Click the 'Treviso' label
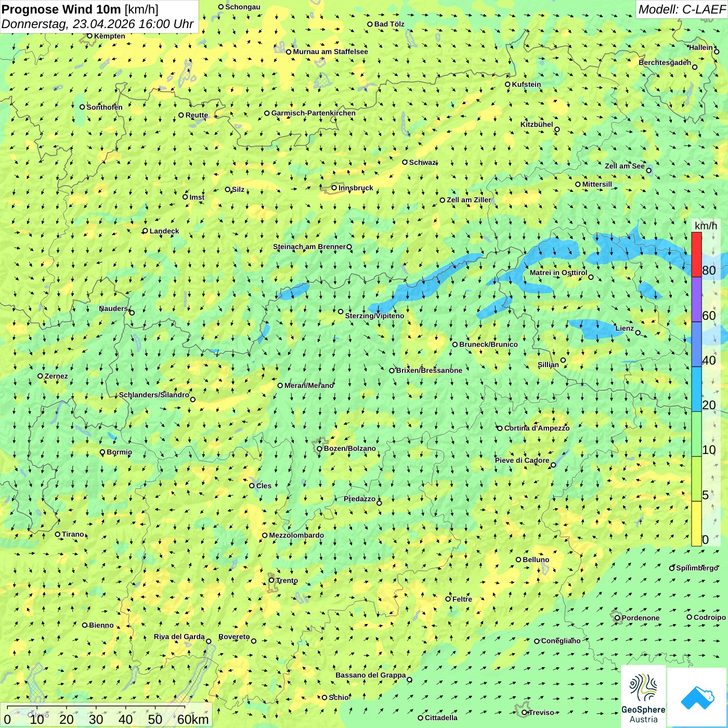 click(x=541, y=712)
